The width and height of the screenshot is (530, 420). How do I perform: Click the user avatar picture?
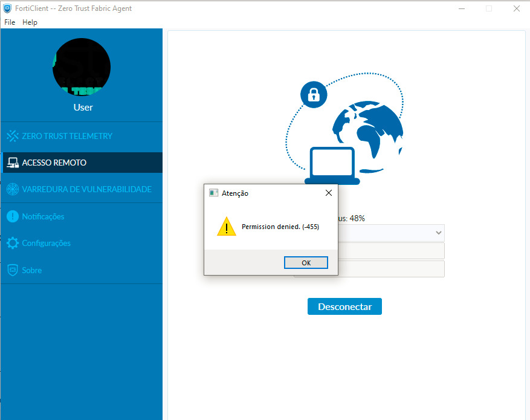point(82,67)
